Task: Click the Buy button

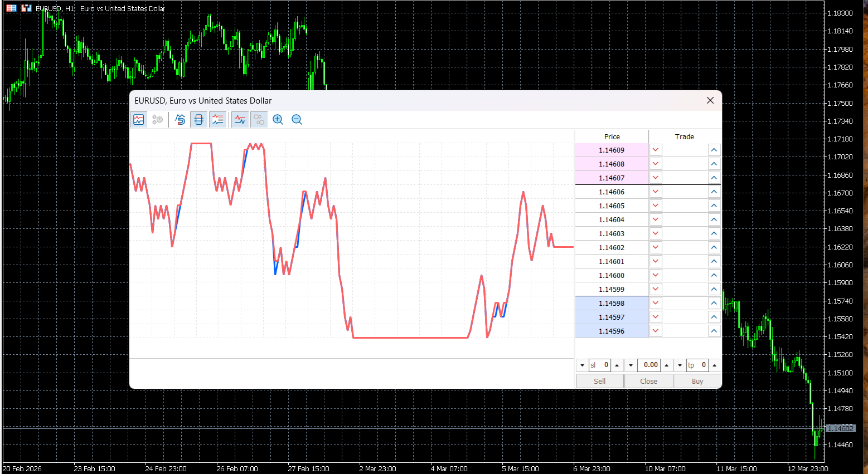Action: pyautogui.click(x=697, y=381)
